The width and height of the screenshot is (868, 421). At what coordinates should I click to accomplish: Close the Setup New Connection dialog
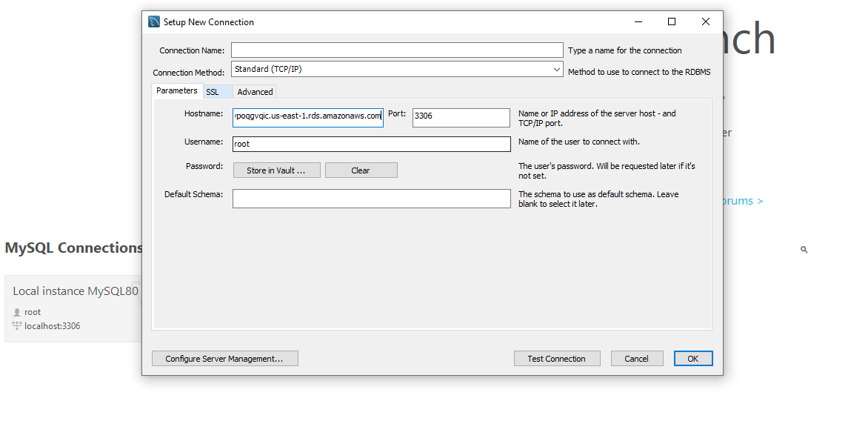(x=705, y=21)
